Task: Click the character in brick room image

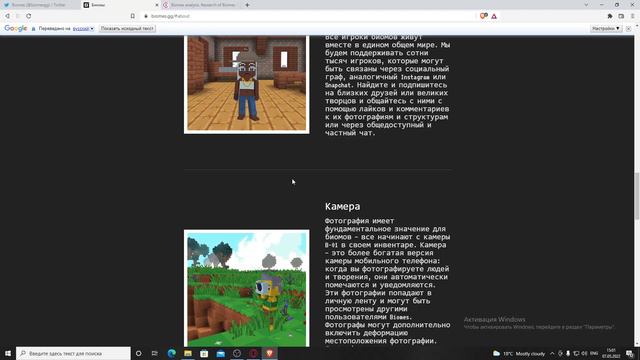Action: coord(247,84)
